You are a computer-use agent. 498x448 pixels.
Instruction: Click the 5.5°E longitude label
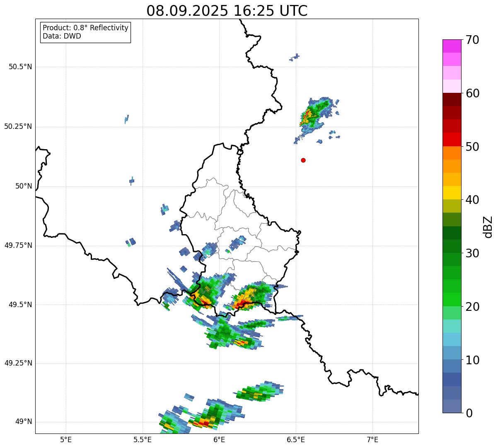click(143, 440)
